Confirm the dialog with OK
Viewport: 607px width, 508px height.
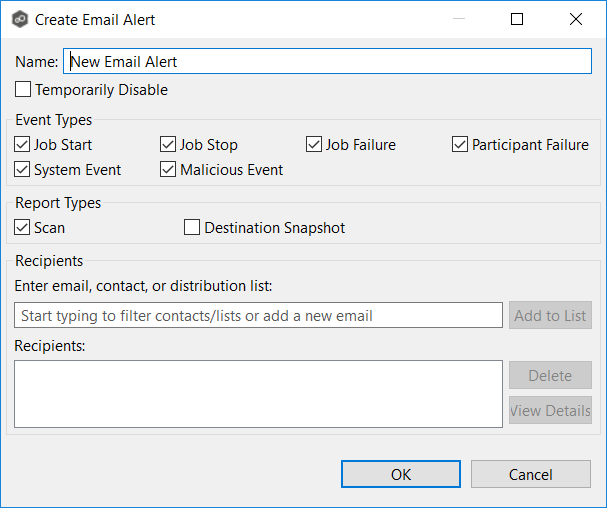pos(400,474)
